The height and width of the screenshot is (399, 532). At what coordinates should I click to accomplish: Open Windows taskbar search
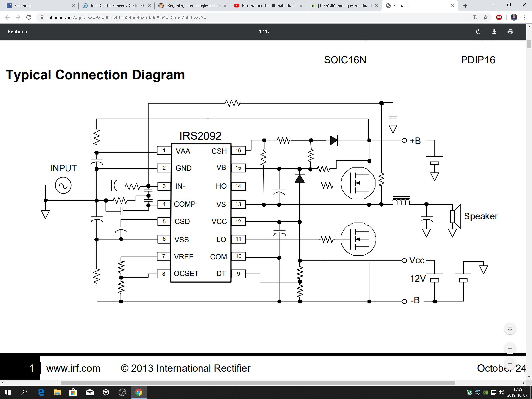click(x=24, y=392)
